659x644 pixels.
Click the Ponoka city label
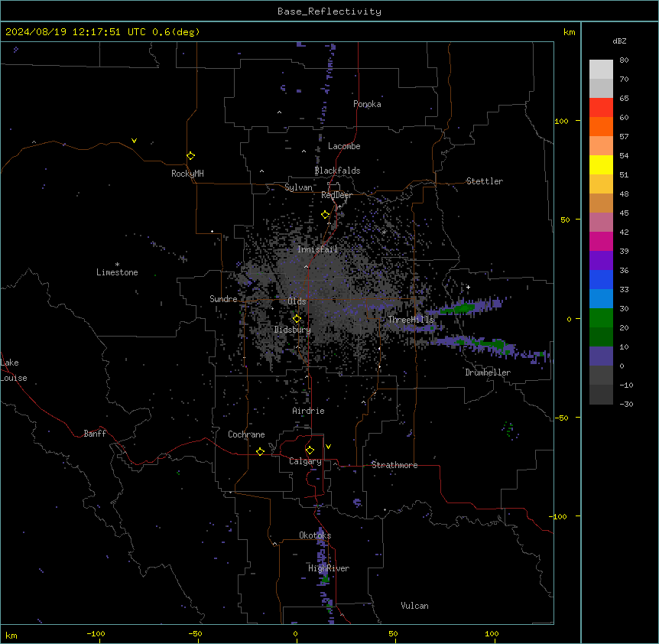tap(367, 104)
